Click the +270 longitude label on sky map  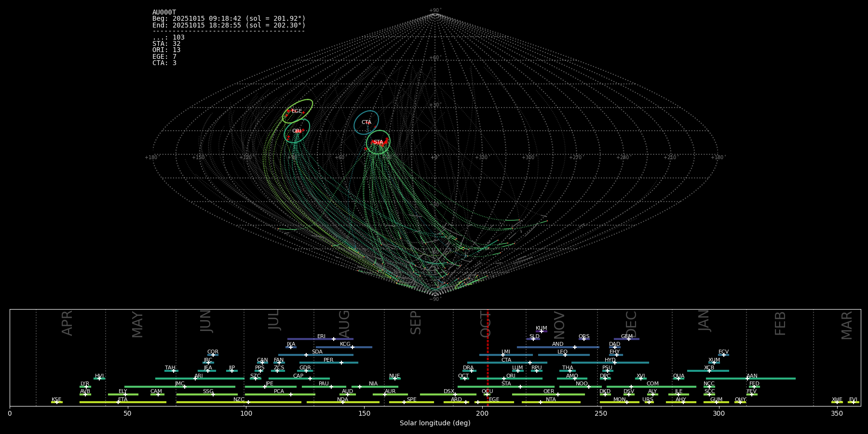click(576, 158)
